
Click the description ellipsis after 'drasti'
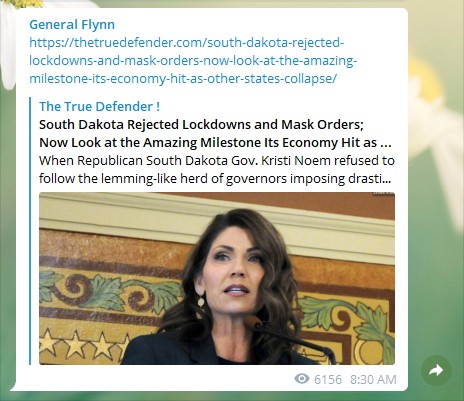click(x=387, y=181)
